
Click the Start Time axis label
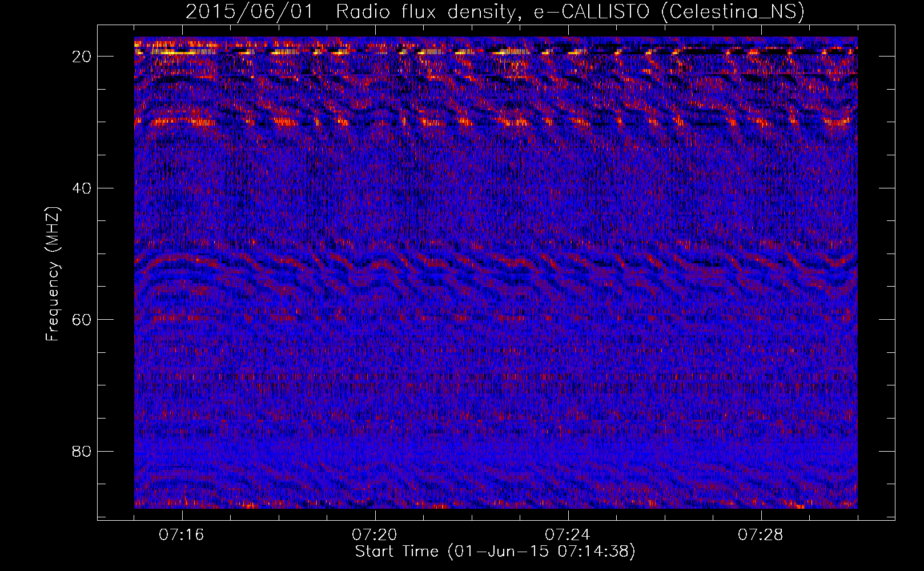pos(495,552)
